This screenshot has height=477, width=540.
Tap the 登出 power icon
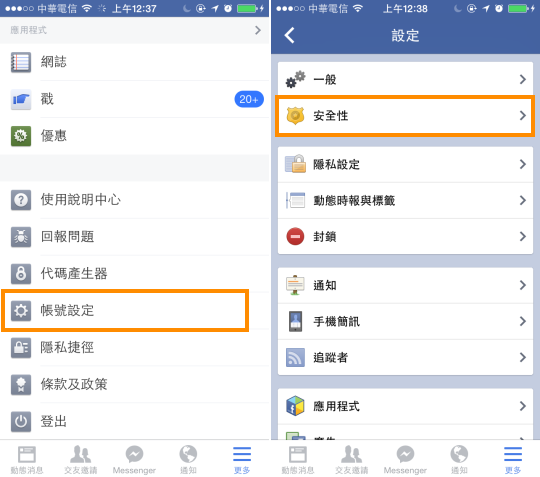(x=21, y=421)
